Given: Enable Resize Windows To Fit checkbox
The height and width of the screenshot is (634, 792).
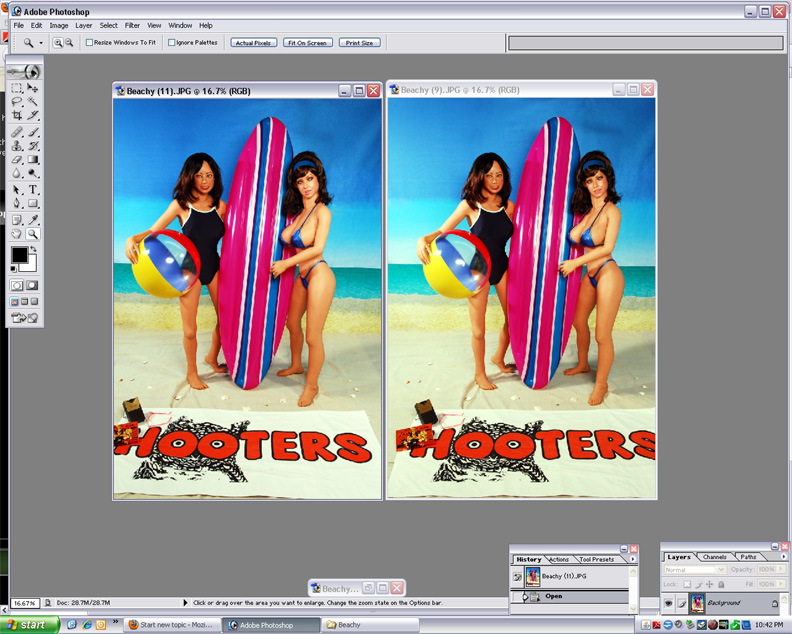Looking at the screenshot, I should [89, 42].
